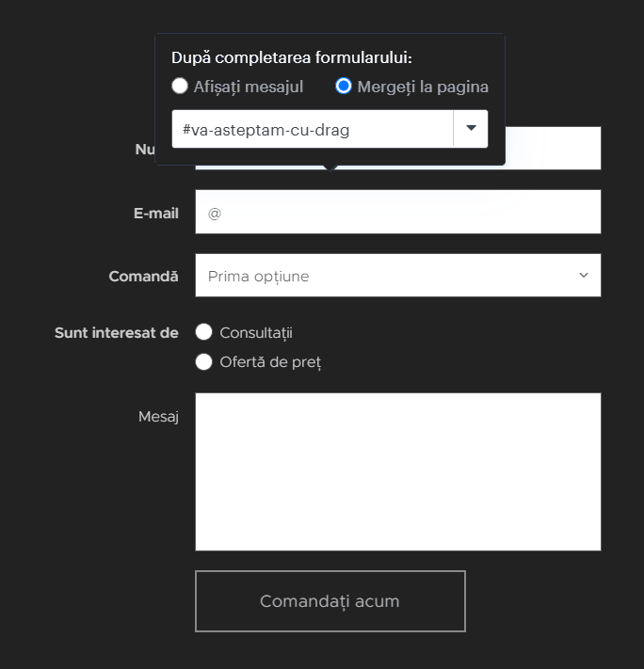Click the Ofertă de preț label text
The height and width of the screenshot is (669, 644).
click(x=270, y=362)
